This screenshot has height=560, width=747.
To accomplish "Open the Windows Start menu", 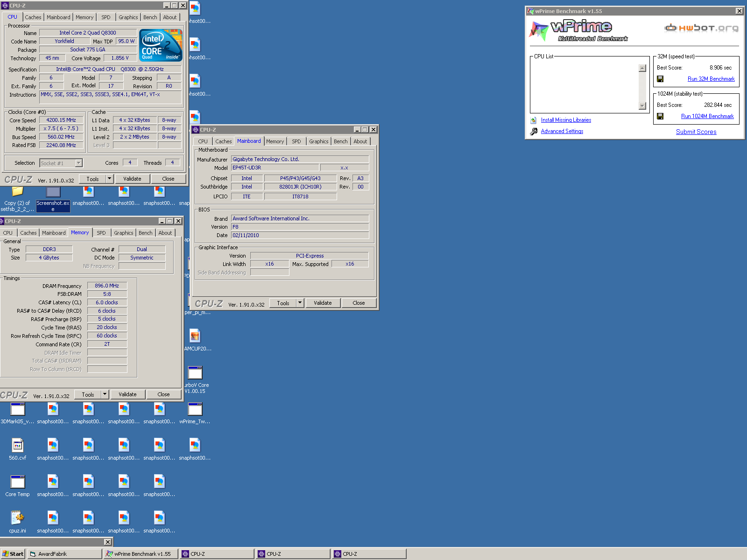I will pyautogui.click(x=13, y=554).
